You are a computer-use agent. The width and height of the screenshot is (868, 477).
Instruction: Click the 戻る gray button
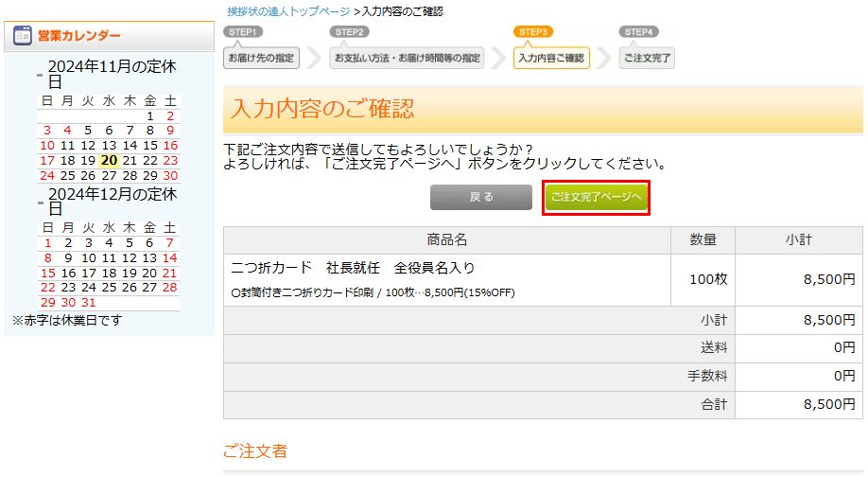point(480,197)
